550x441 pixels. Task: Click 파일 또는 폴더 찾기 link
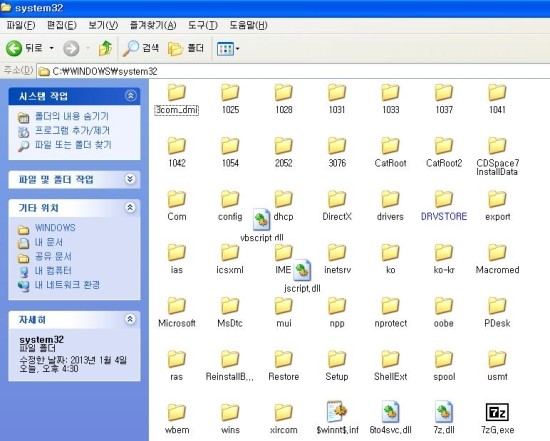click(x=73, y=145)
